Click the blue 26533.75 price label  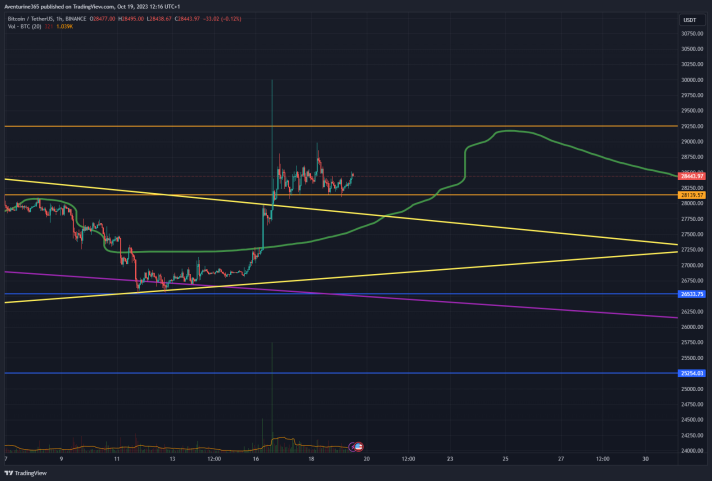pos(692,294)
